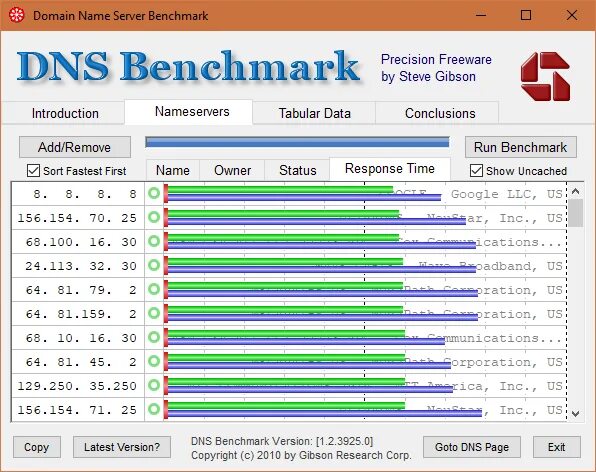Select the 156.154.70.25 address row
This screenshot has height=472, width=596.
coord(78,218)
